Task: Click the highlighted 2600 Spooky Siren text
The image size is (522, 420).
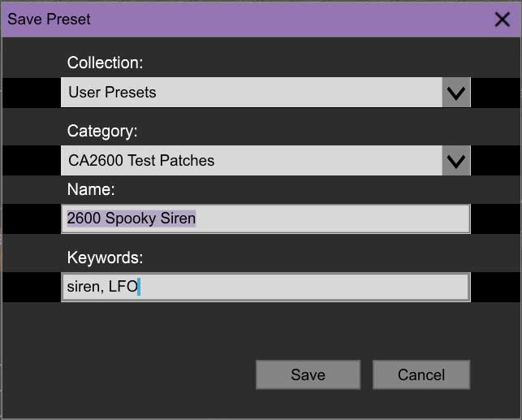Action: point(132,219)
